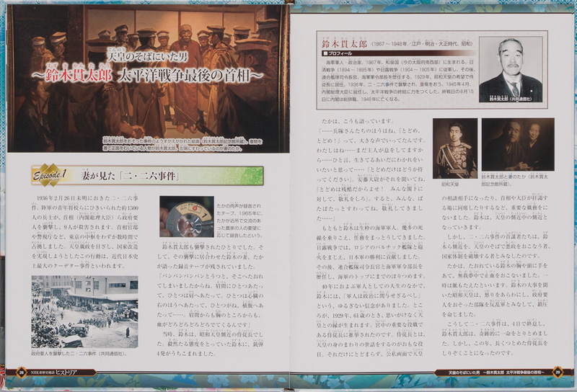Screen dimensions: 577x392
Task: Click the paragraph starting "もともと鈴木は生粋の海軍軍人"
Action: [370, 252]
